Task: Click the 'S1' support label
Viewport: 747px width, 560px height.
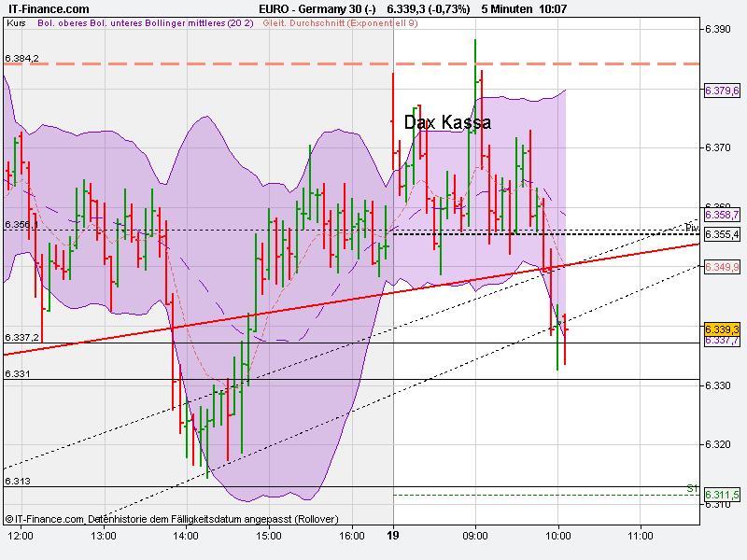Action: [x=691, y=487]
